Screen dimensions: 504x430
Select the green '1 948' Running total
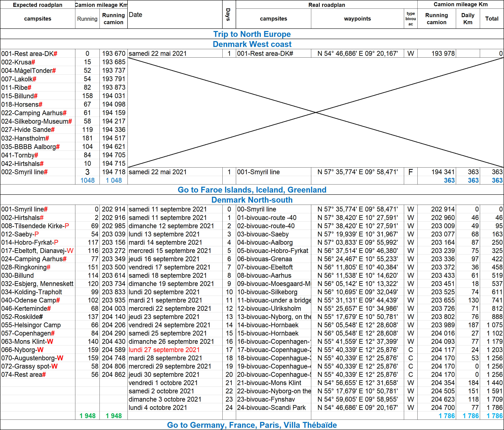click(87, 416)
